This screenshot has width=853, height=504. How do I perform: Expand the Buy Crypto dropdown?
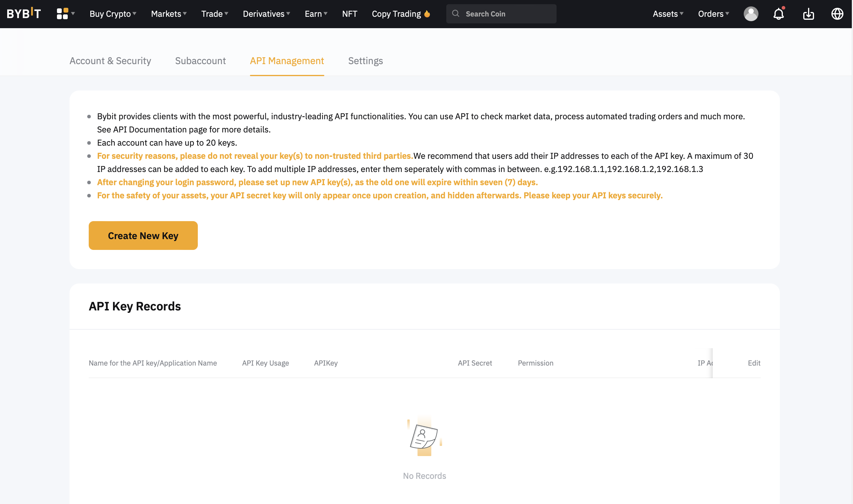tap(113, 14)
